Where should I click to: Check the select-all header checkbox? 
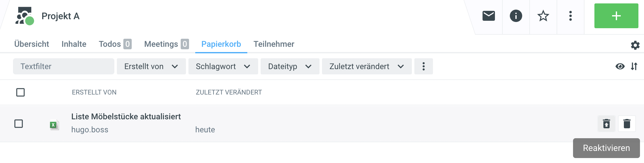click(20, 92)
